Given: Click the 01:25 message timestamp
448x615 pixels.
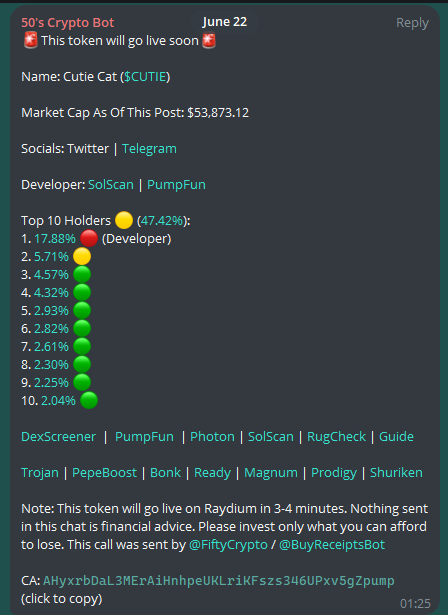Looking at the screenshot, I should 415,603.
